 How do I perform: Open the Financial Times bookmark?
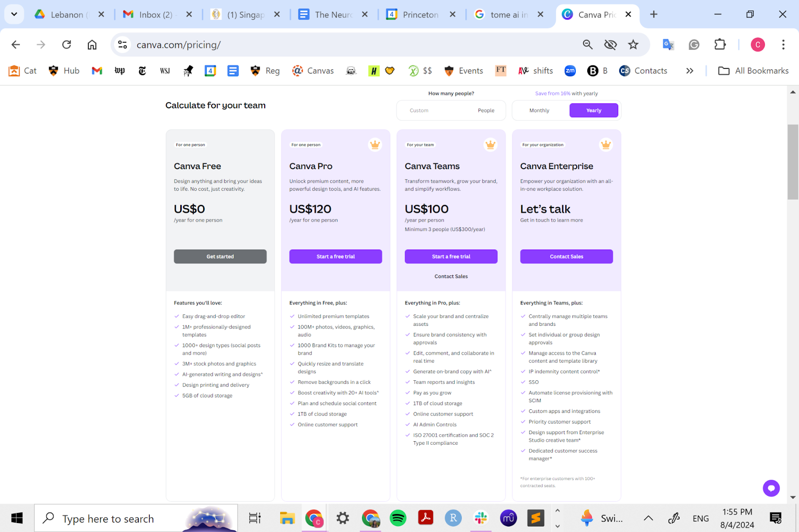[501, 70]
